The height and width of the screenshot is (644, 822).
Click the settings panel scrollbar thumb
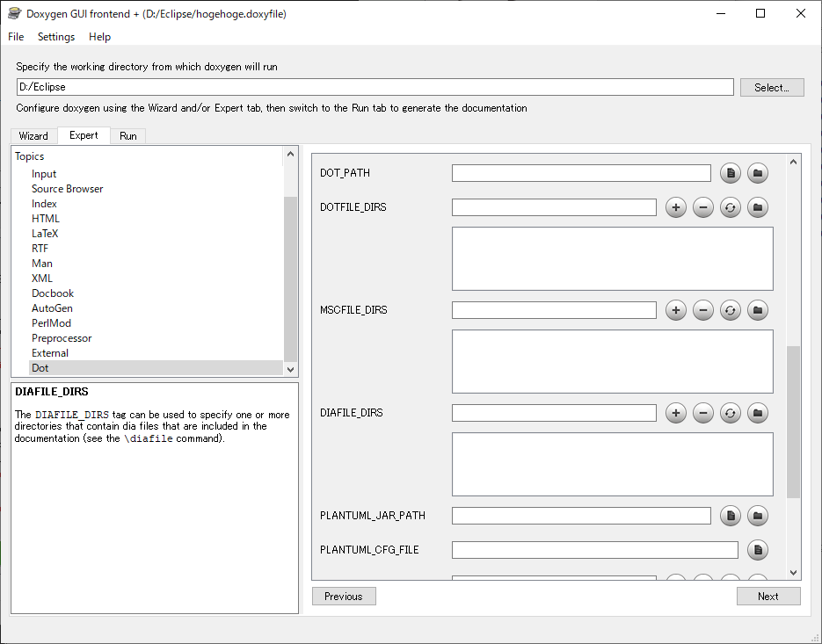(x=793, y=422)
